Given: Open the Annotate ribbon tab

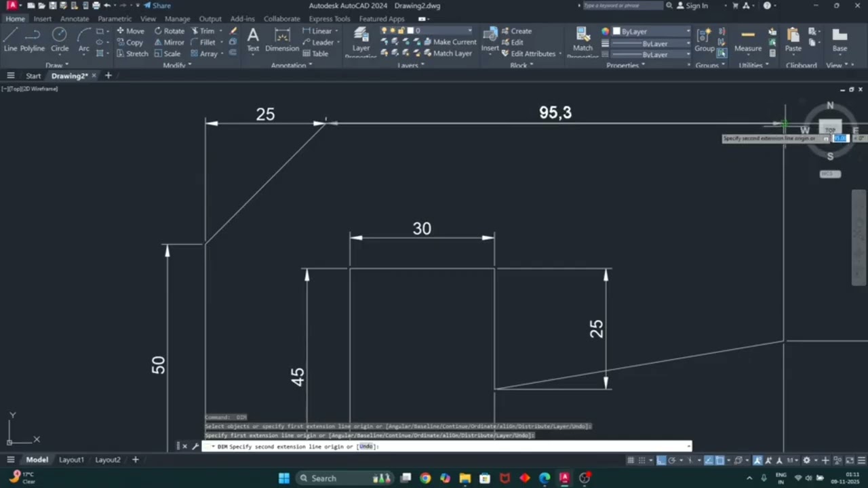Looking at the screenshot, I should tap(75, 19).
